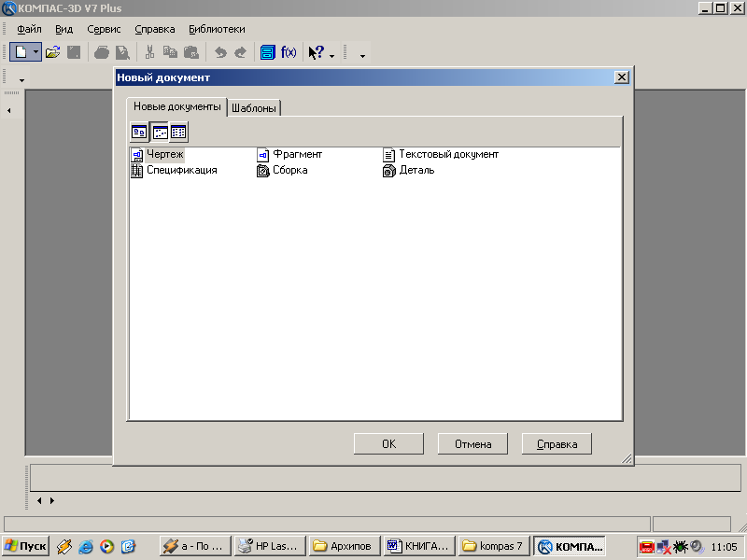Screen dimensions: 747x560
Task: Switch to the Новые документы tab
Action: pyautogui.click(x=176, y=106)
